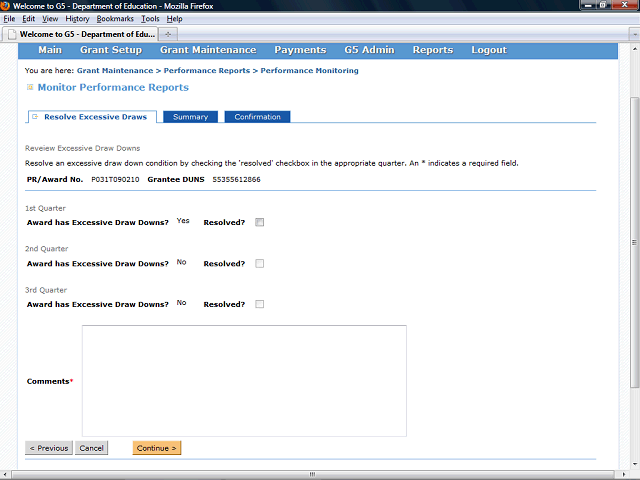Viewport: 640px width, 480px height.
Task: Click the Yes value for 1st Quarter
Action: coord(183,220)
